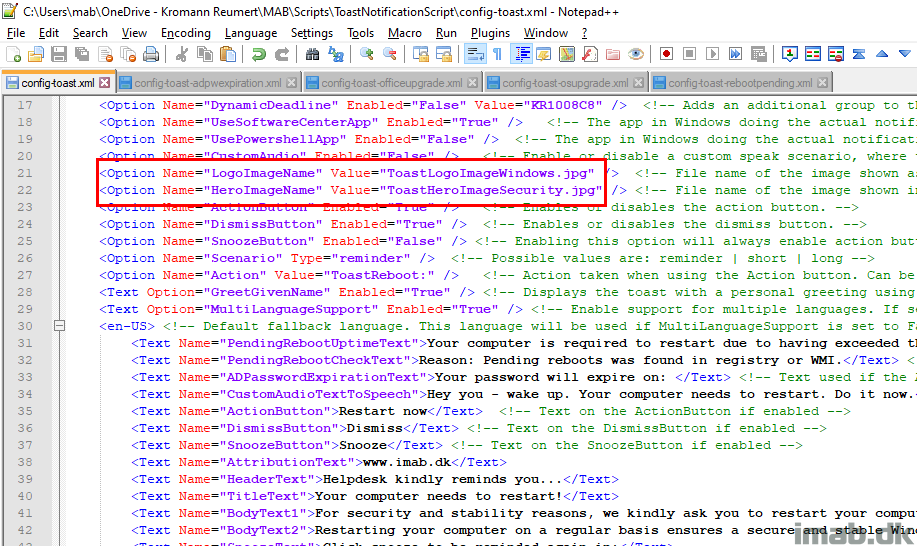Click the Close document toolbar icon
Image resolution: width=917 pixels, height=546 pixels.
tap(105, 54)
